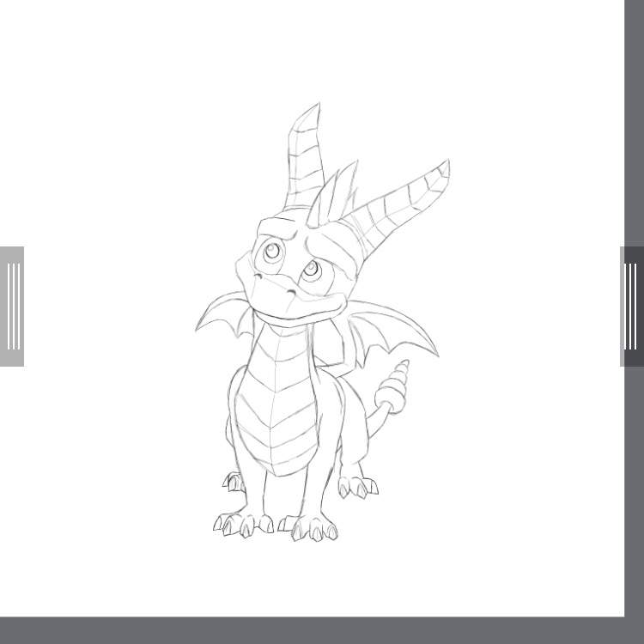Open the right side panel handle
Image resolution: width=644 pixels, height=644 pixels.
(632, 307)
